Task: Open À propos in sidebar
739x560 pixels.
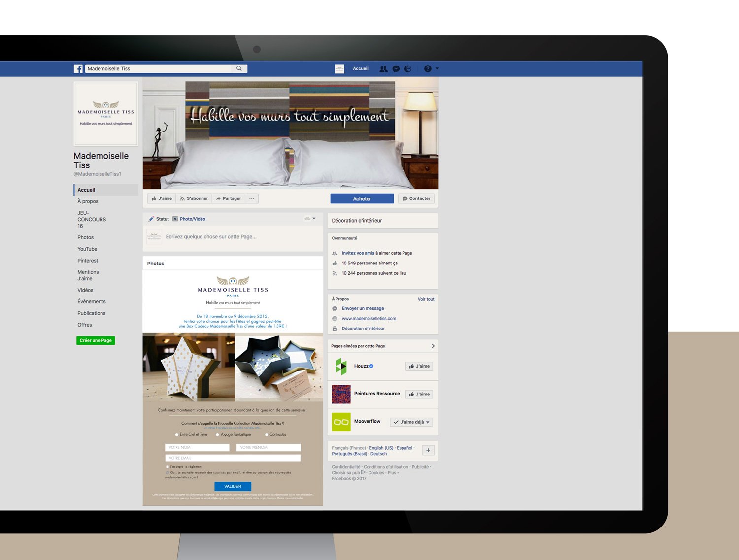Action: [88, 201]
